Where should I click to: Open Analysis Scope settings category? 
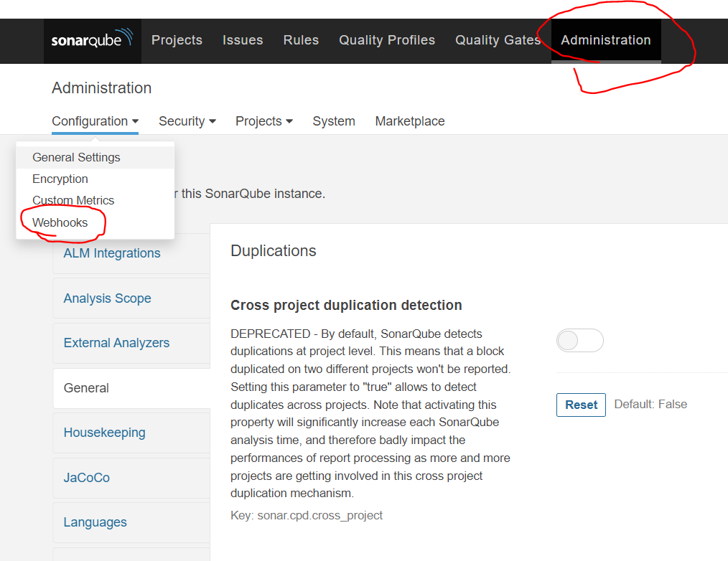pyautogui.click(x=132, y=298)
